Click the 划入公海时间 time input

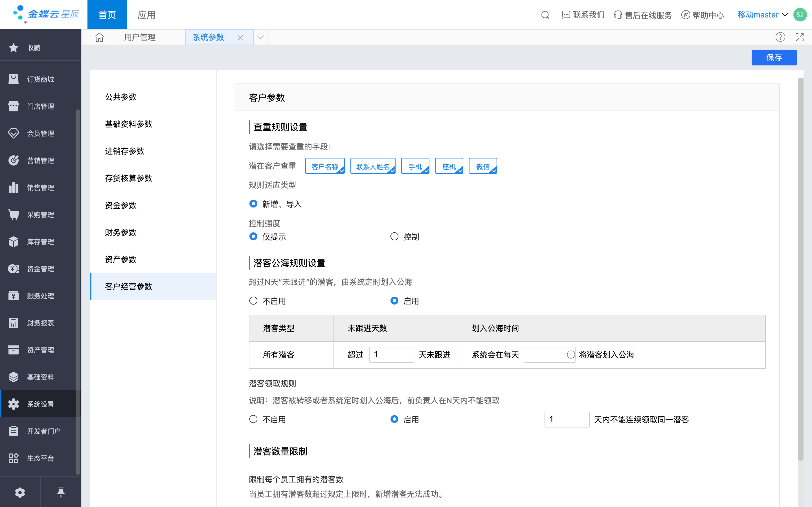click(x=549, y=354)
